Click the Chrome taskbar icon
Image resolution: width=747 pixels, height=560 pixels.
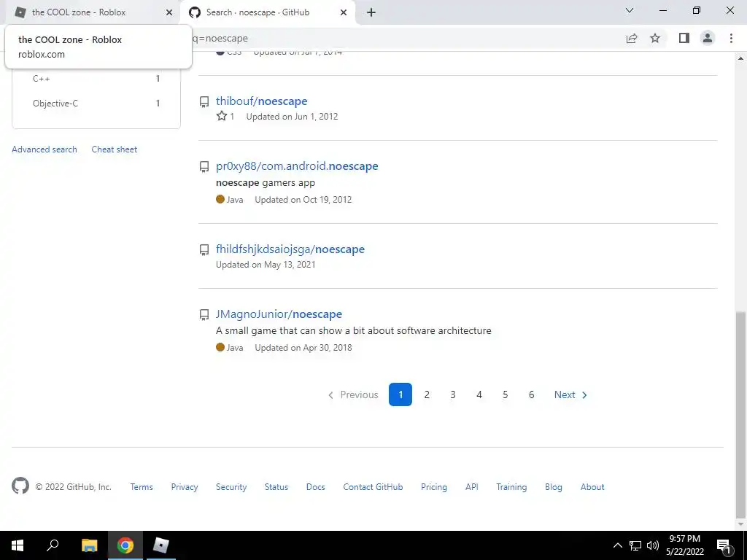point(125,545)
